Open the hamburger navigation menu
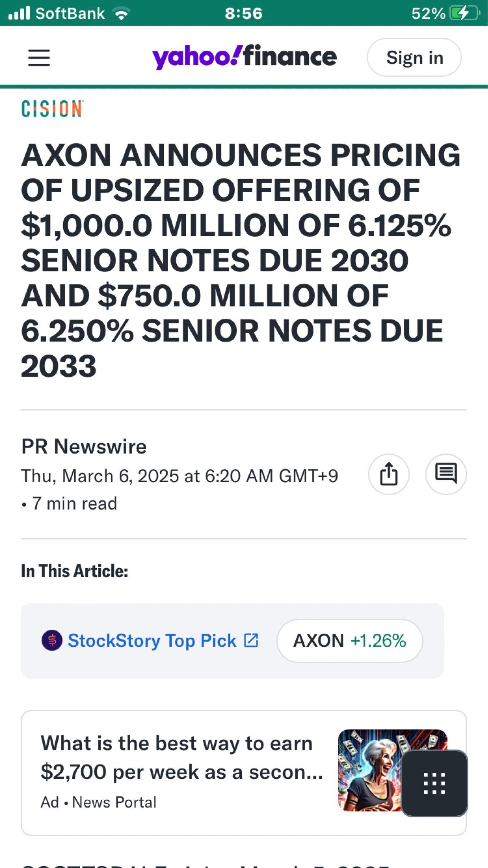The image size is (488, 868). click(x=39, y=58)
